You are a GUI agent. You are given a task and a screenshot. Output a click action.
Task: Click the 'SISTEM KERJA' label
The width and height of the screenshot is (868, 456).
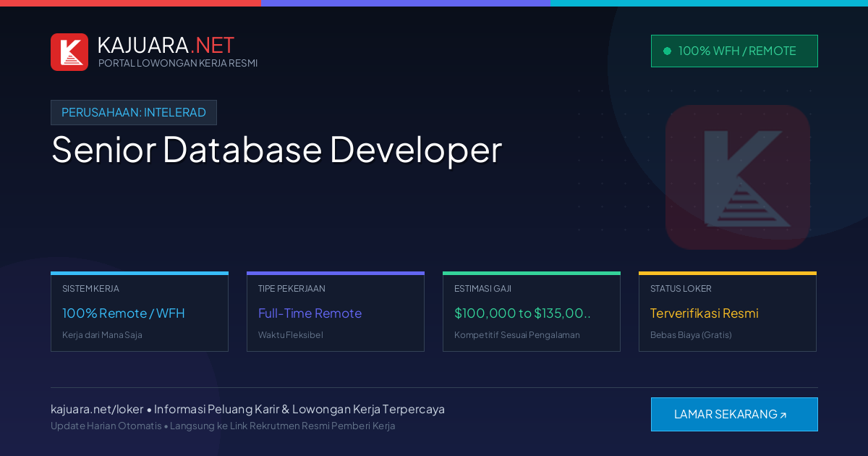[90, 289]
